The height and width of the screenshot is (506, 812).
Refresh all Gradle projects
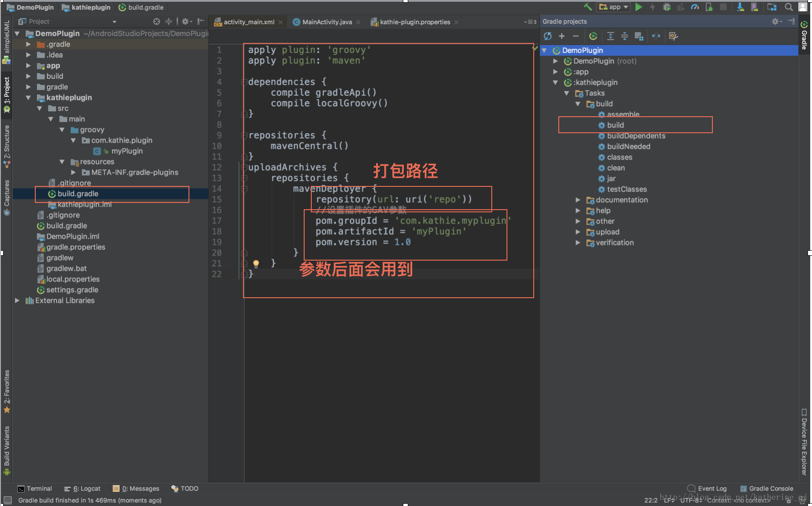coord(548,36)
